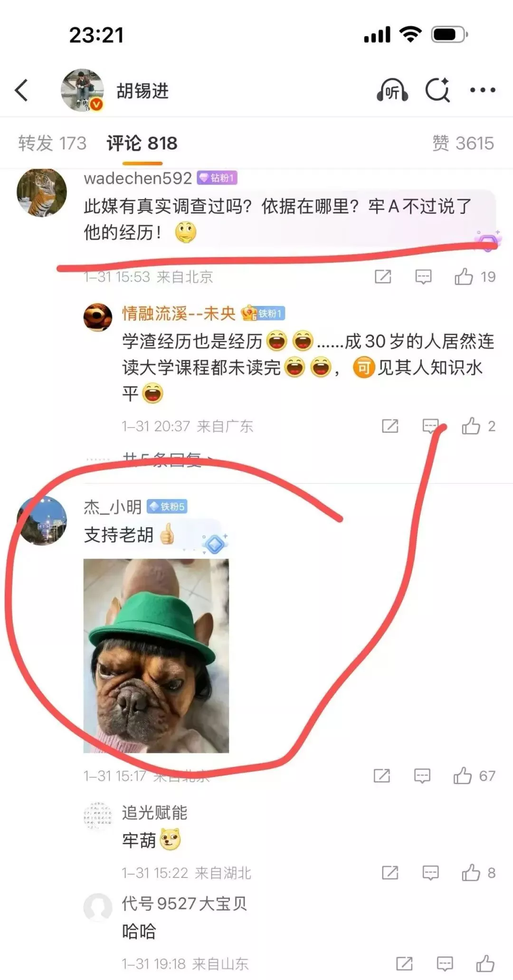Like the 情融流溪--未央 reply
The height and width of the screenshot is (980, 513).
(x=471, y=426)
